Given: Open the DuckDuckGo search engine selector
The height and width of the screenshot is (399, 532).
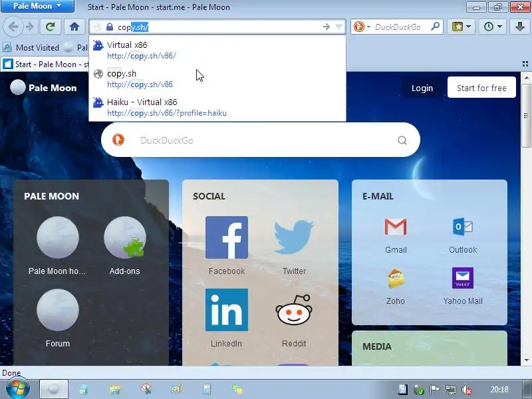Looking at the screenshot, I should click(x=362, y=27).
